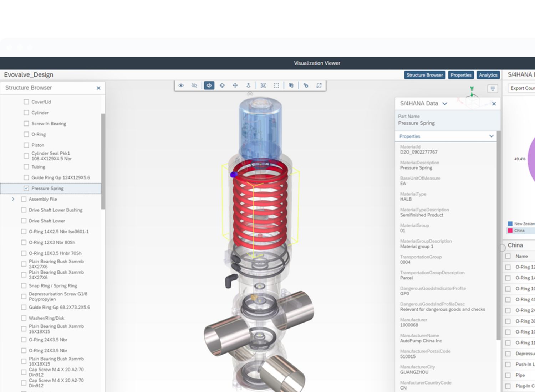Click the Fullscreen toolbar icon

(319, 86)
